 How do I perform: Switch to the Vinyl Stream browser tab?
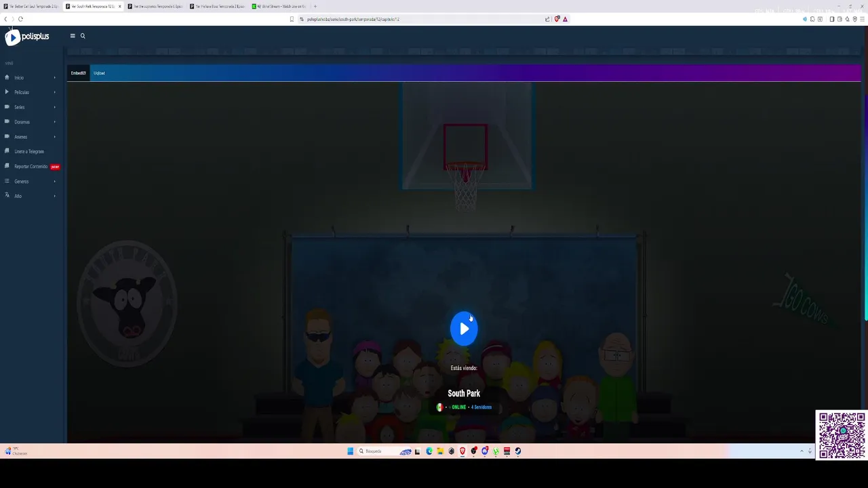(x=279, y=6)
